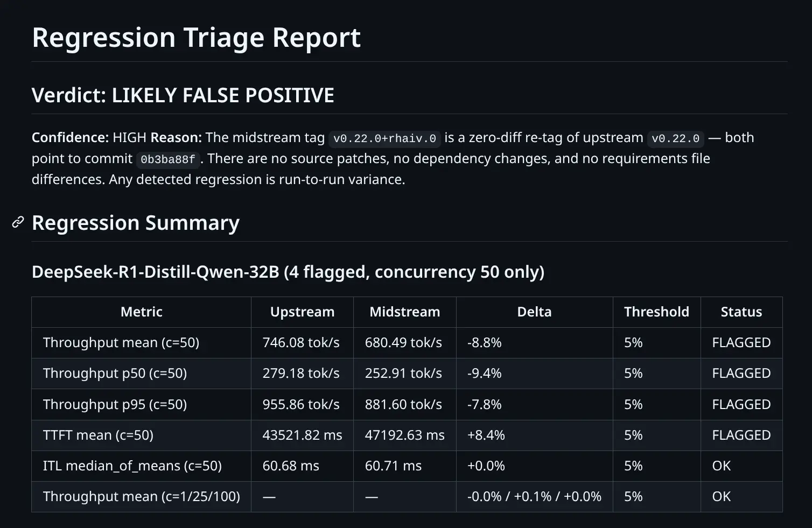812x528 pixels.
Task: Click the OK status in ITL row
Action: tap(722, 466)
